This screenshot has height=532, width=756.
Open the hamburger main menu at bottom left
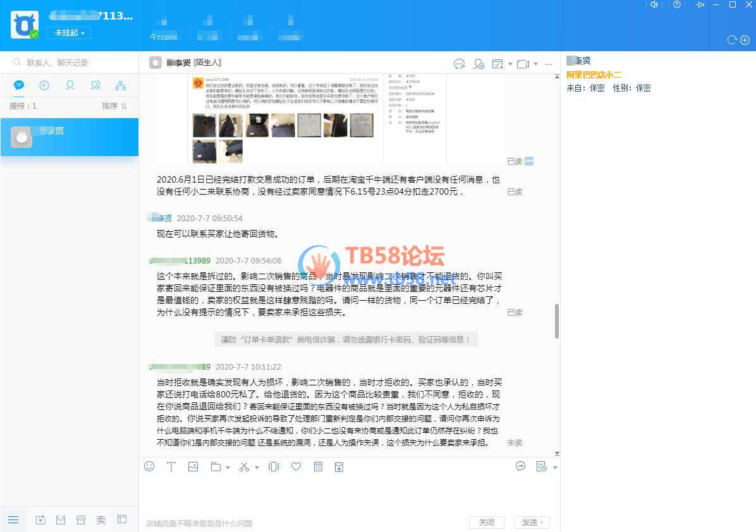pos(13,520)
